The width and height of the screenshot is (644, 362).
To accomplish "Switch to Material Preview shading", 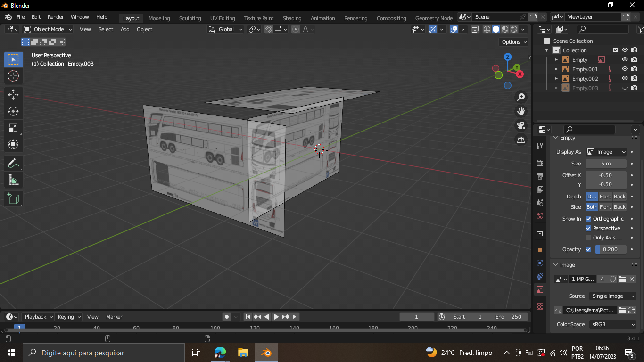I will [505, 29].
